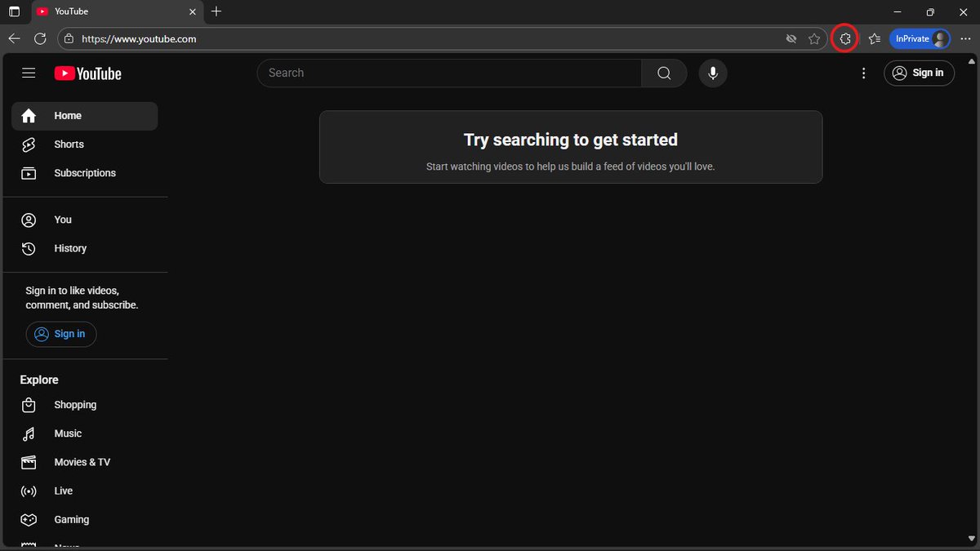Open new tab with plus button

pyautogui.click(x=216, y=11)
